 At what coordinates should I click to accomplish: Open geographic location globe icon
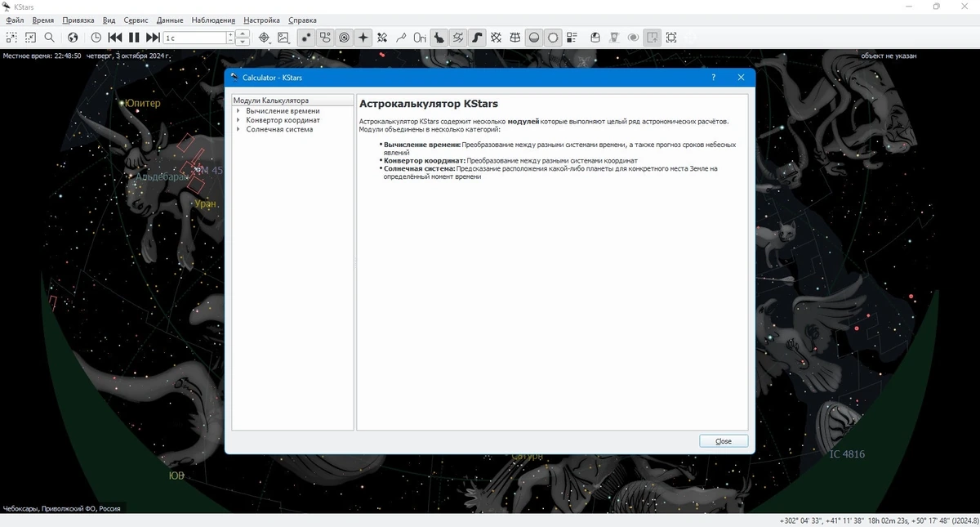point(73,38)
